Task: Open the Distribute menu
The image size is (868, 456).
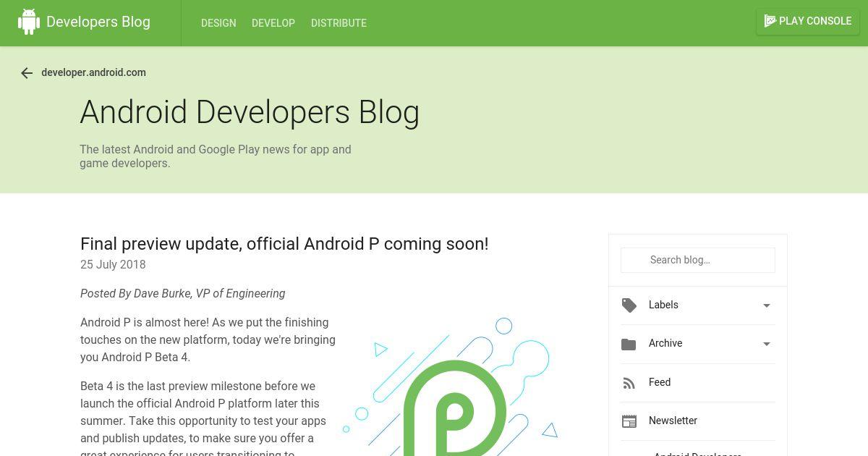Action: [339, 23]
